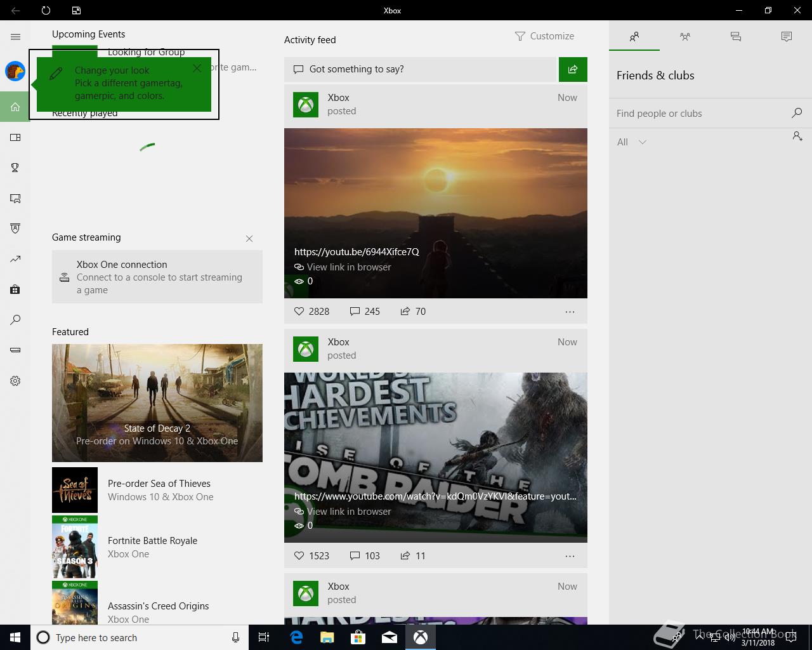Viewport: 812px width, 650px height.
Task: Open State of Decay 2 featured banner
Action: click(x=157, y=403)
